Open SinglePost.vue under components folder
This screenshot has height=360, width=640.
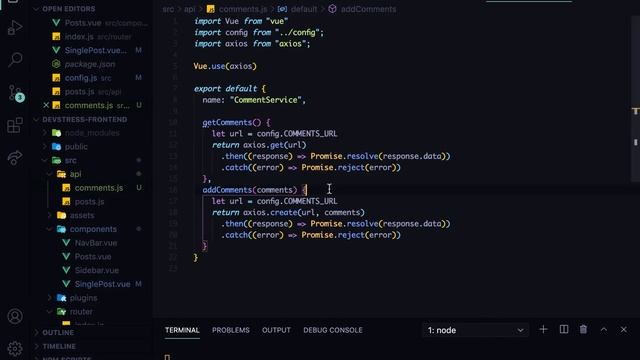(x=102, y=284)
